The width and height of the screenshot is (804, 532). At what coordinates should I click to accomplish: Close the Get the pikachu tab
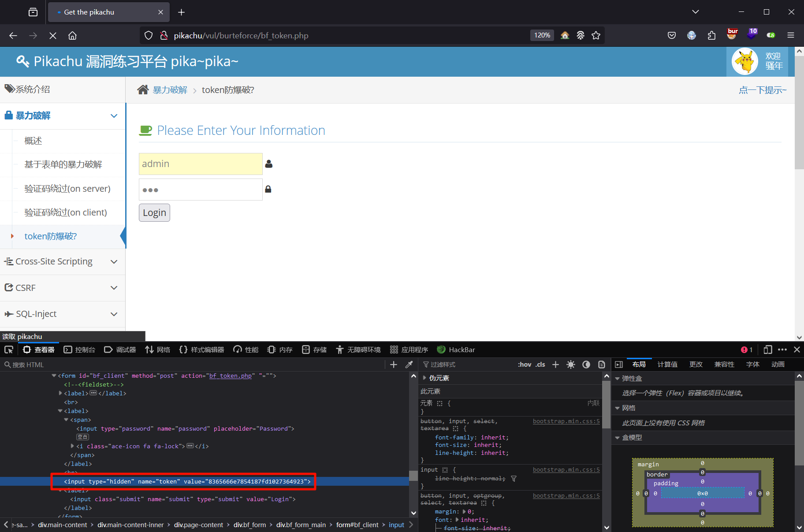pos(160,12)
